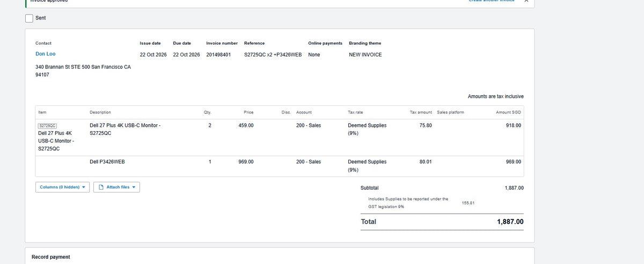Click the Amounts are tax inclusive label
Viewport: 644px width, 264px height.
(x=496, y=96)
